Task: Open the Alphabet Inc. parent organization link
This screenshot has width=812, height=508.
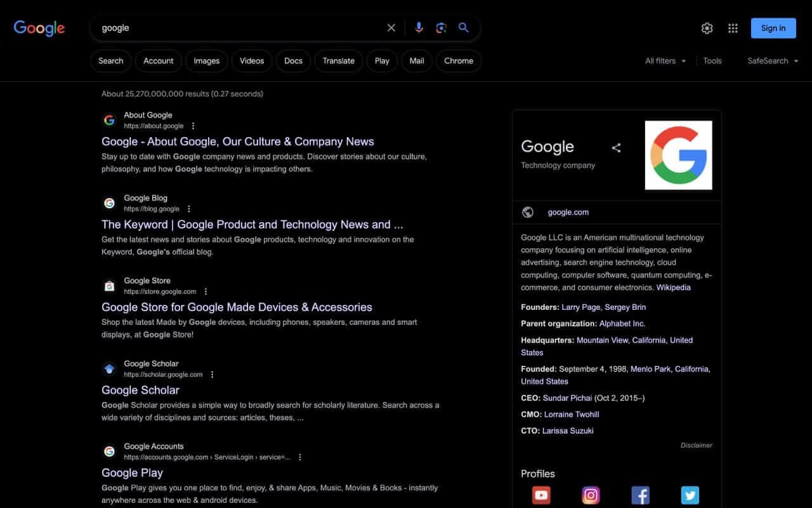Action: pyautogui.click(x=622, y=324)
